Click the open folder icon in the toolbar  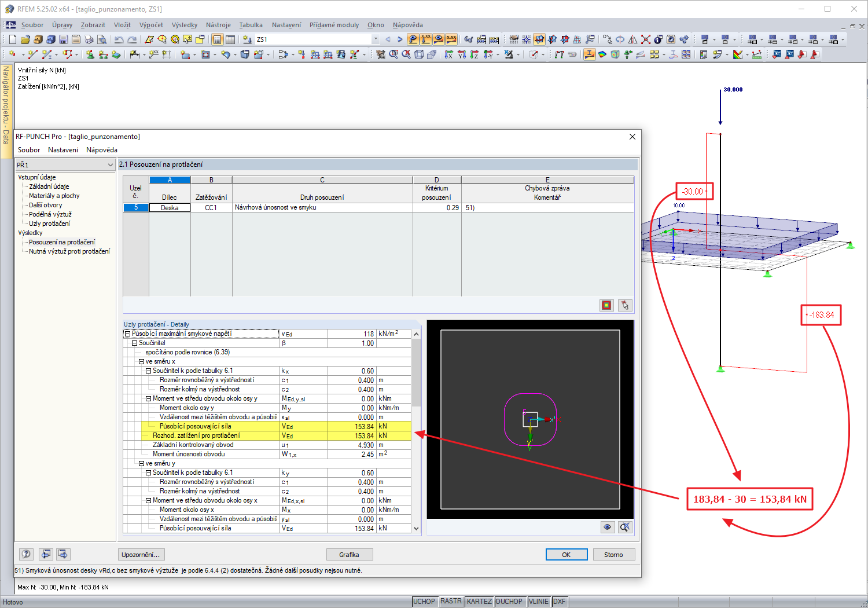(25, 39)
